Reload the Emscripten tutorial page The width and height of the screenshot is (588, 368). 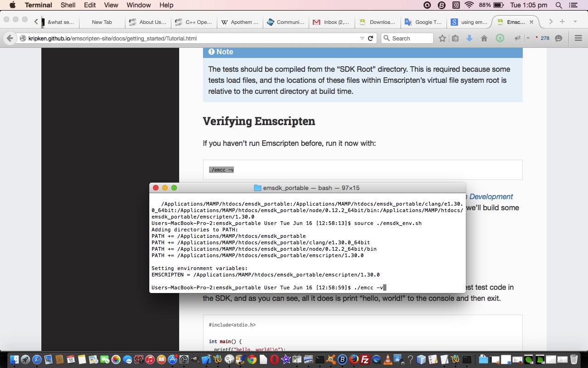coord(370,38)
